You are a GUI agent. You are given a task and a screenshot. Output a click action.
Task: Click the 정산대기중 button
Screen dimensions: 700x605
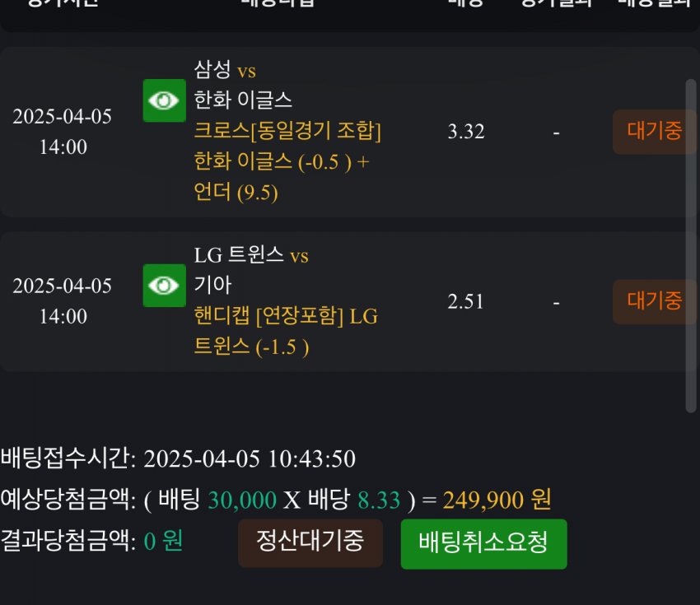310,542
